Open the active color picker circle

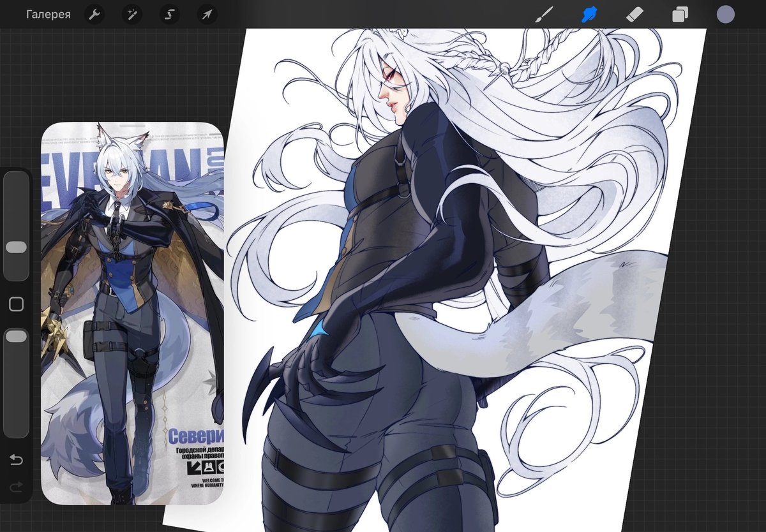pyautogui.click(x=725, y=15)
